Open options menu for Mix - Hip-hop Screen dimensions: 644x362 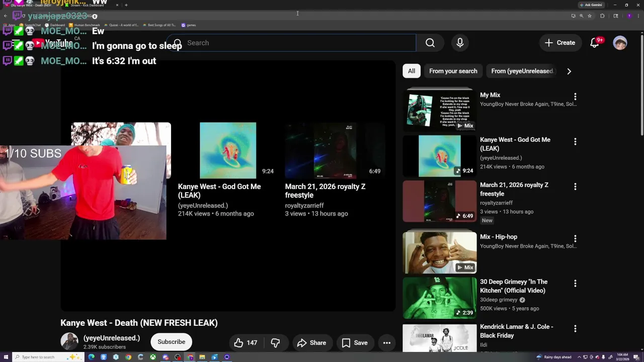(x=575, y=238)
